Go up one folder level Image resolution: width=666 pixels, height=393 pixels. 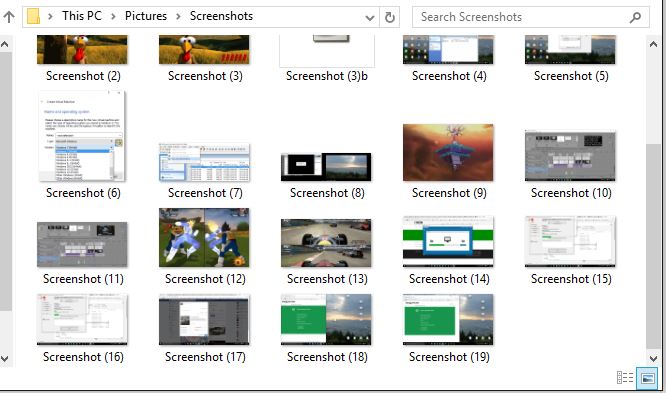9,17
